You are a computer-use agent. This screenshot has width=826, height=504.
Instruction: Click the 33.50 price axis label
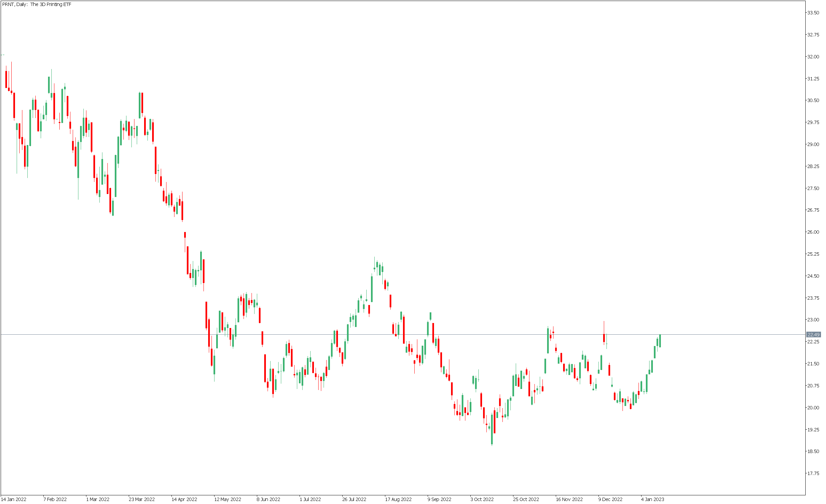click(x=813, y=13)
